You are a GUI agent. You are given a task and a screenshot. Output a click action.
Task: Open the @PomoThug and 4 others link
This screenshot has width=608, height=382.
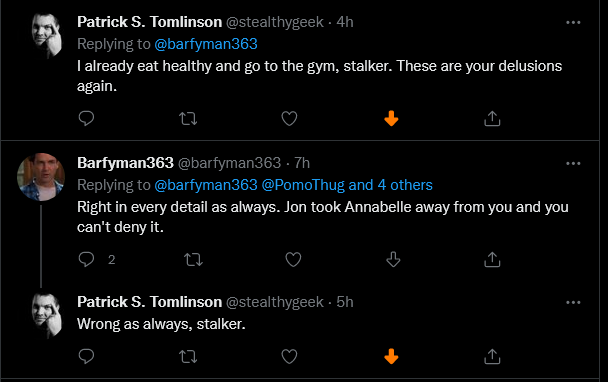click(347, 185)
